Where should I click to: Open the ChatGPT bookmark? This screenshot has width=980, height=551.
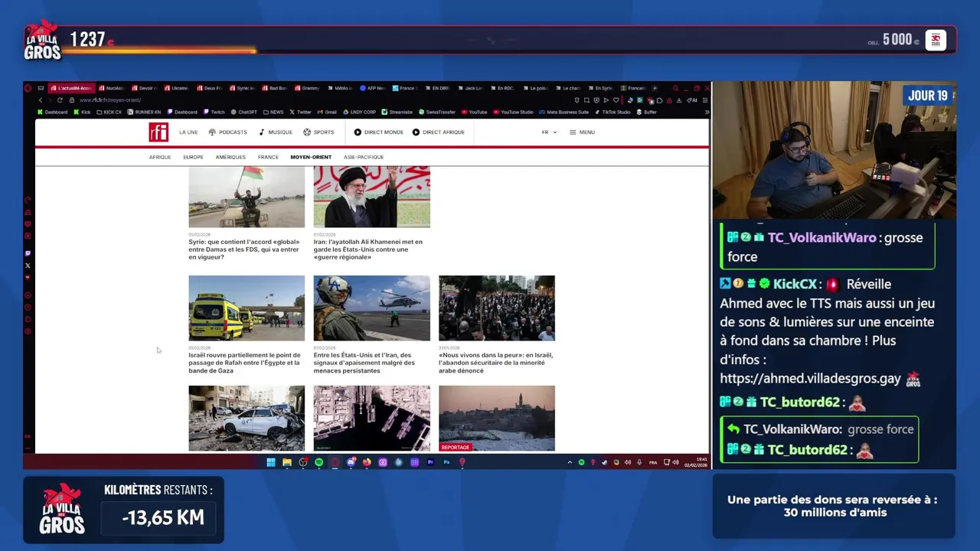pyautogui.click(x=243, y=112)
